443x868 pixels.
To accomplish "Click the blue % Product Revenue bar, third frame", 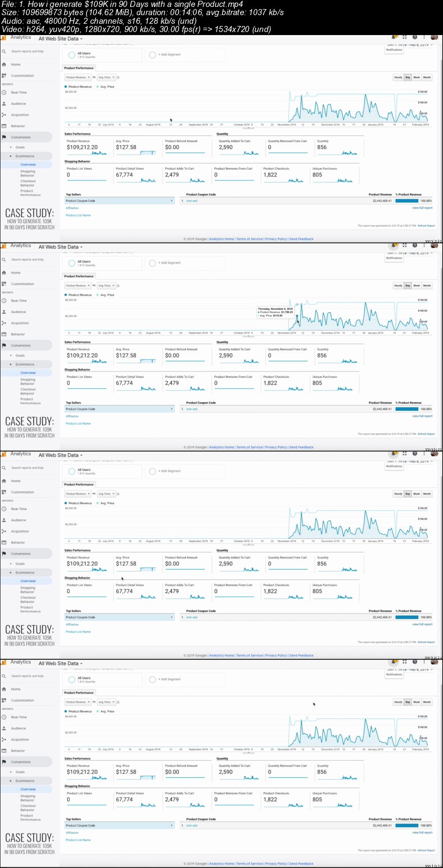I will click(407, 617).
